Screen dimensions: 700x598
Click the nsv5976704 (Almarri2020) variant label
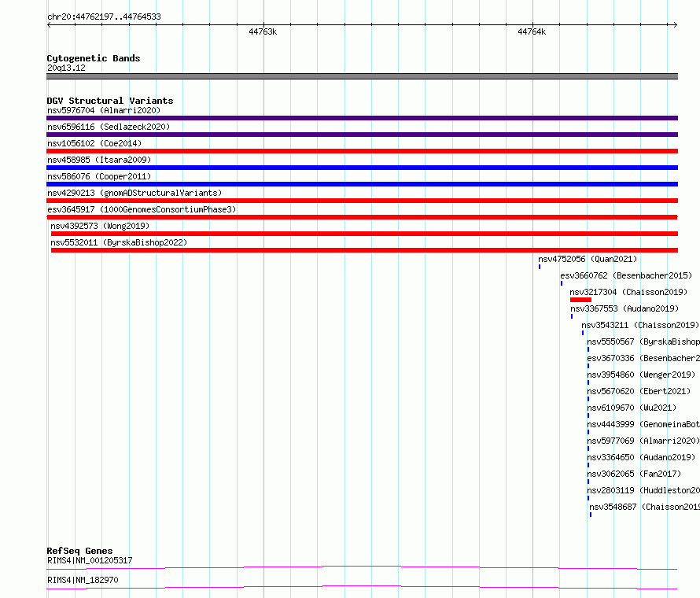point(104,110)
